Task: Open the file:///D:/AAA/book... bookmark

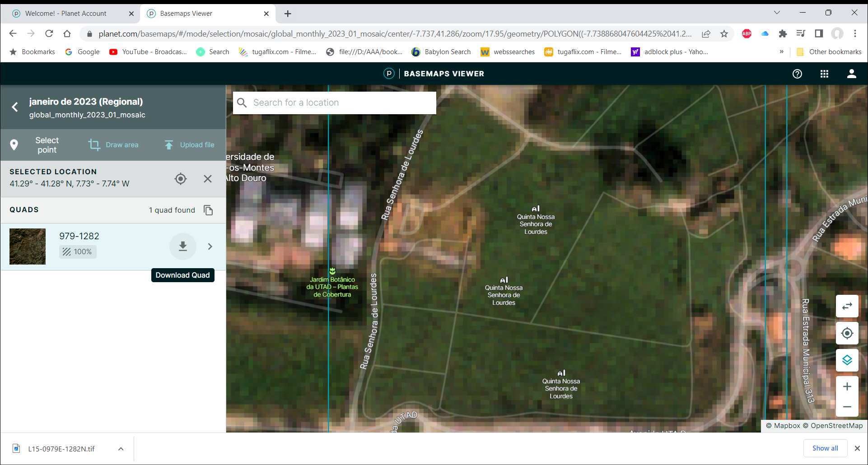Action: click(364, 52)
